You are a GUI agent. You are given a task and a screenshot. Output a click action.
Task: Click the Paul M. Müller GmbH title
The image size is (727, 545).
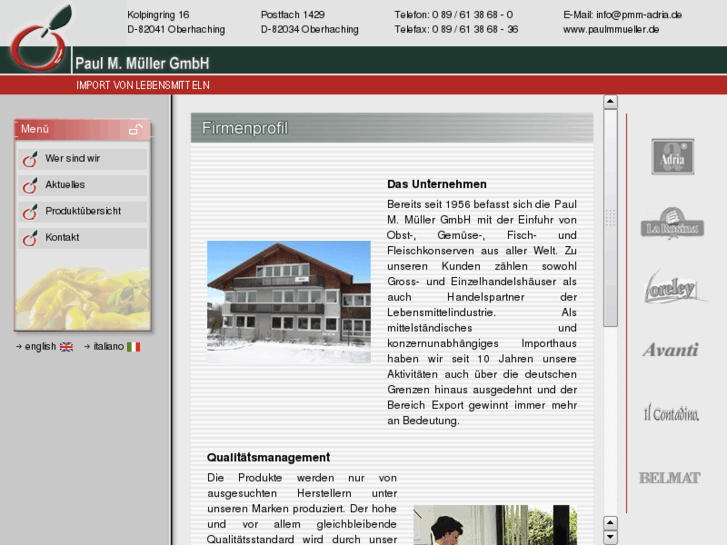point(142,63)
